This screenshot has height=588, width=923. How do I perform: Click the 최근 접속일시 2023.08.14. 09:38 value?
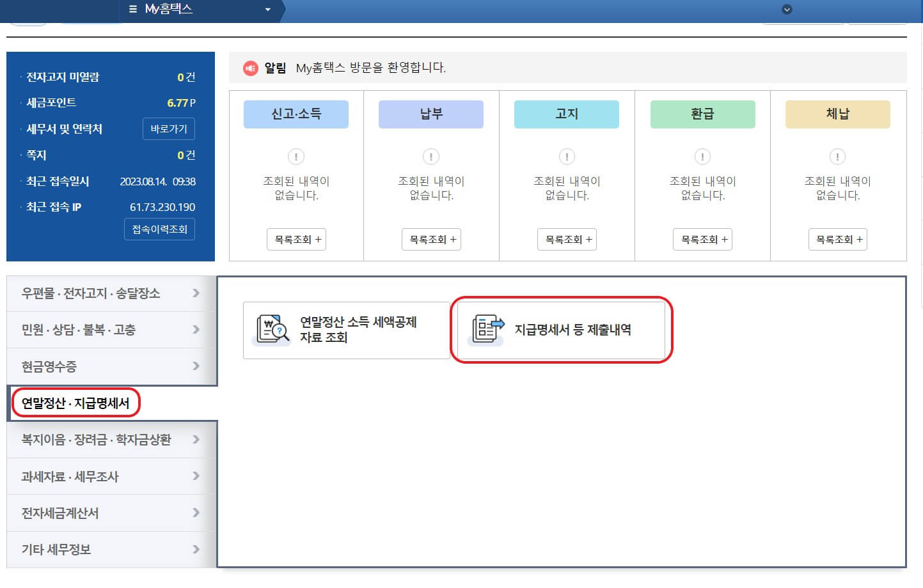click(x=158, y=182)
